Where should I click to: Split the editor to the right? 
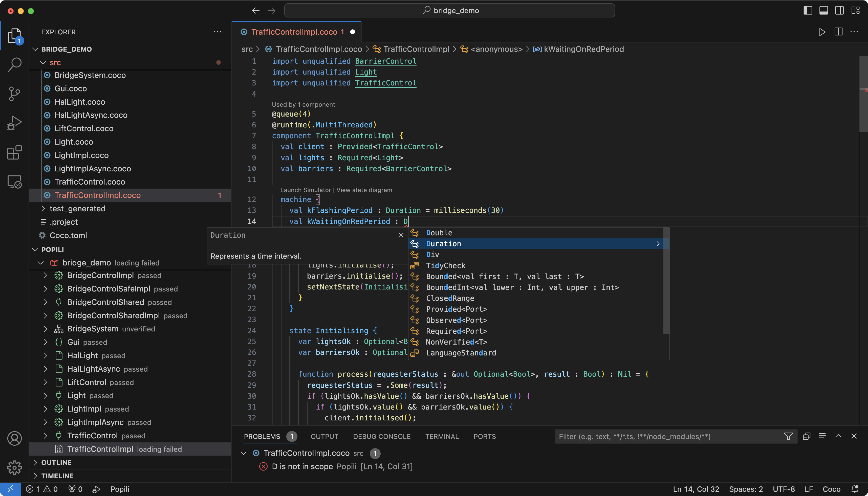tap(838, 32)
